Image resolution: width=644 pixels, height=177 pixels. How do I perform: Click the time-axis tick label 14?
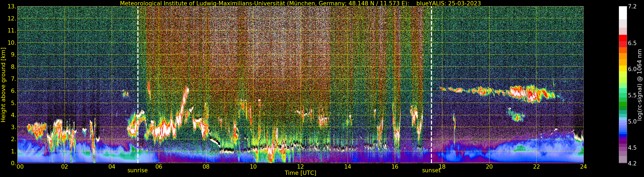point(347,166)
